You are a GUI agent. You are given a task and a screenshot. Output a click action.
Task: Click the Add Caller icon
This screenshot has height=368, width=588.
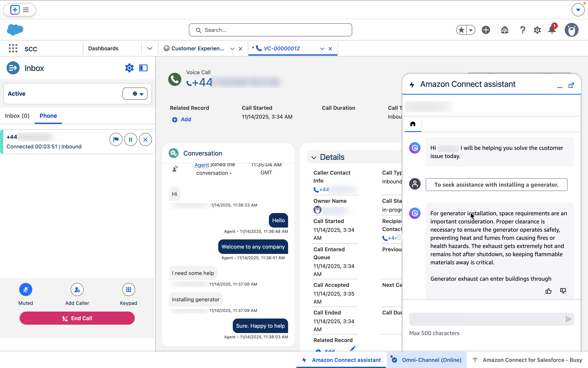pyautogui.click(x=77, y=290)
